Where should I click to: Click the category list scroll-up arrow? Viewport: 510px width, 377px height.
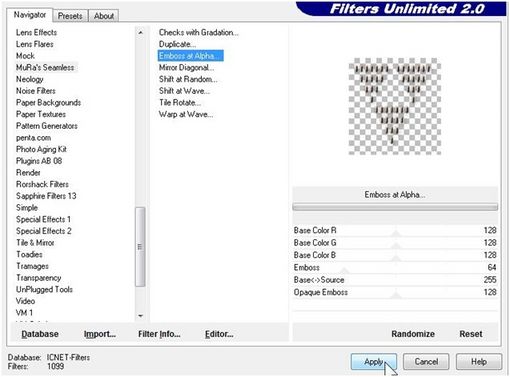click(140, 33)
